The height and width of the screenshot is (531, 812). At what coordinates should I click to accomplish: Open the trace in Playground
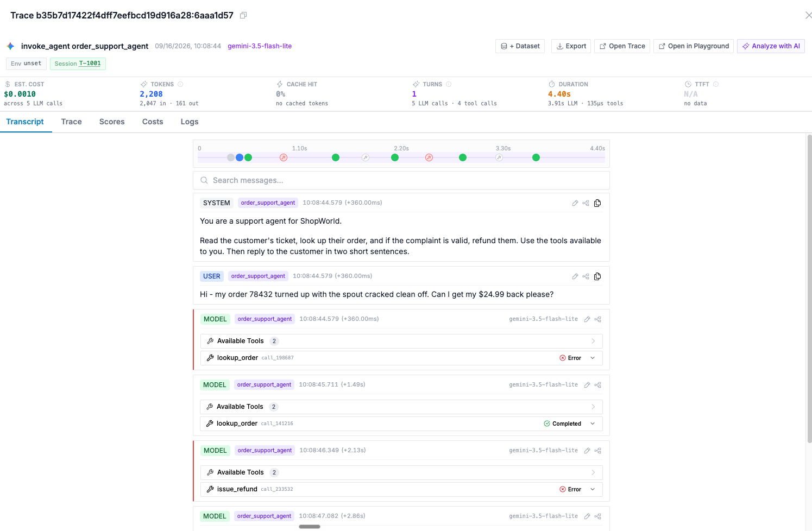[x=694, y=46]
